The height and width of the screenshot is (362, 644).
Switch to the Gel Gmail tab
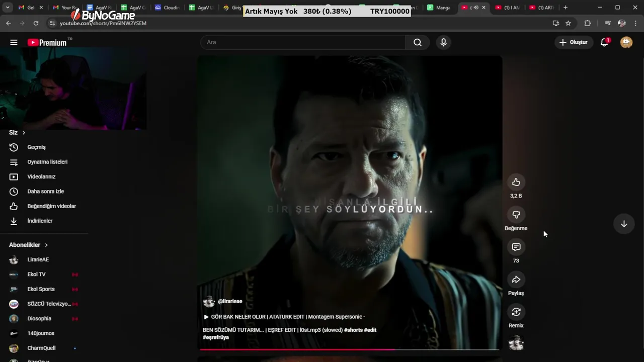(30, 8)
